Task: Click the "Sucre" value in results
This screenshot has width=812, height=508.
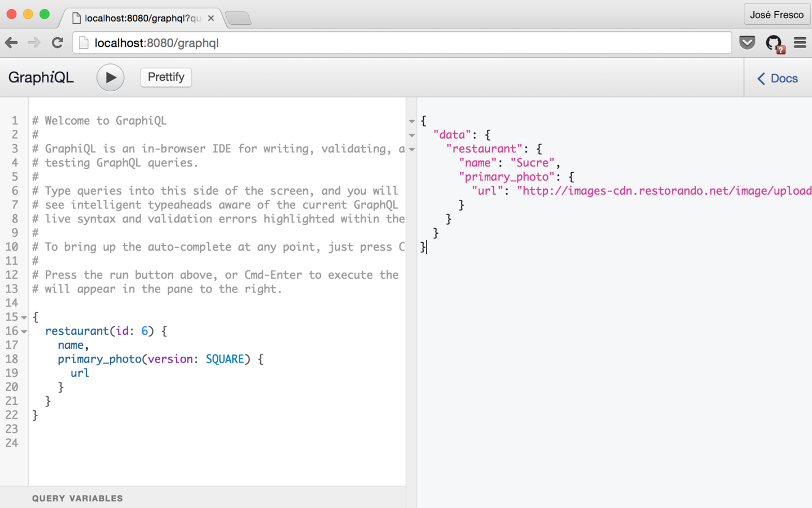Action: tap(533, 163)
